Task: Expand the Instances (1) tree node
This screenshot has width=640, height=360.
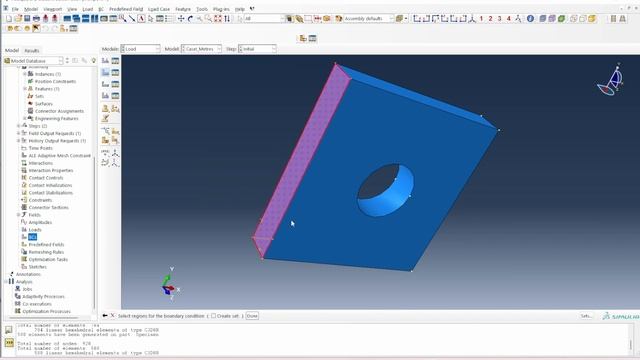Action: (25, 74)
